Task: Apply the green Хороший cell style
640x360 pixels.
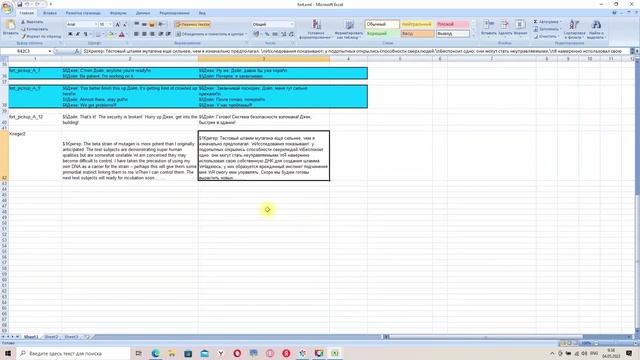Action: point(382,34)
